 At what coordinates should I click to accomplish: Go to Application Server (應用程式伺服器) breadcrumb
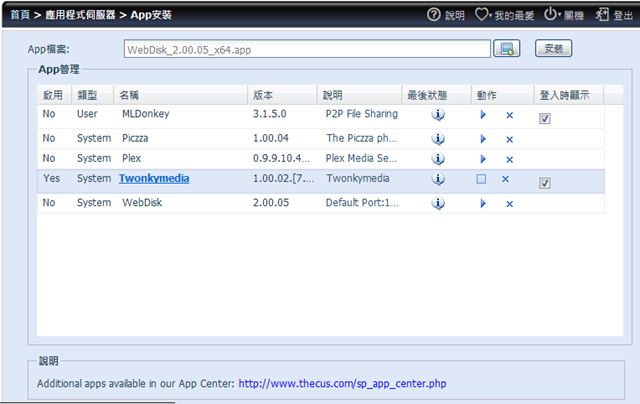[x=80, y=15]
